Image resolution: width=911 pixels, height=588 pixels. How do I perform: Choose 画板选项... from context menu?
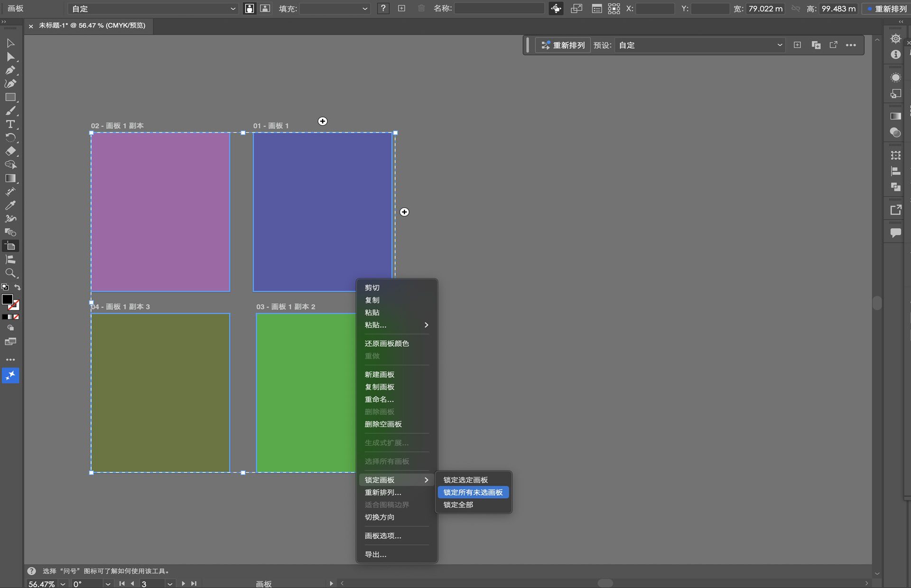[x=382, y=536]
